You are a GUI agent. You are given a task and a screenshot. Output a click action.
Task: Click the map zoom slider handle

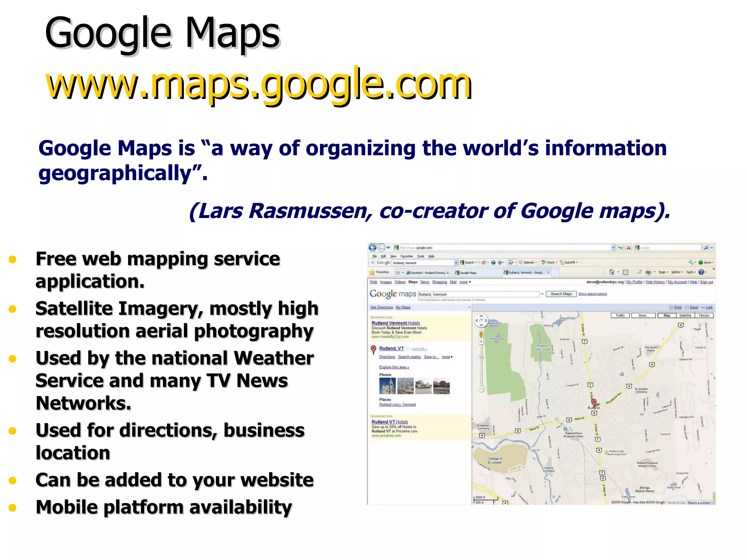(x=481, y=356)
